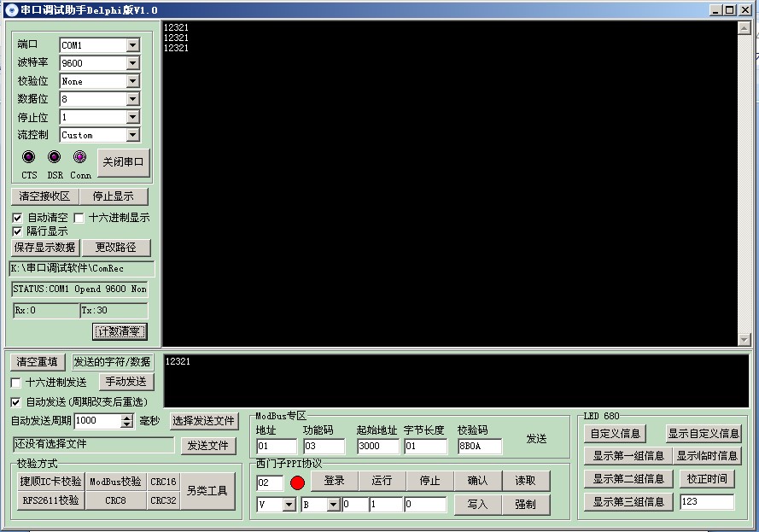Open the 停止位 1 dropdown
Viewport: 759px width, 532px height.
(x=133, y=117)
